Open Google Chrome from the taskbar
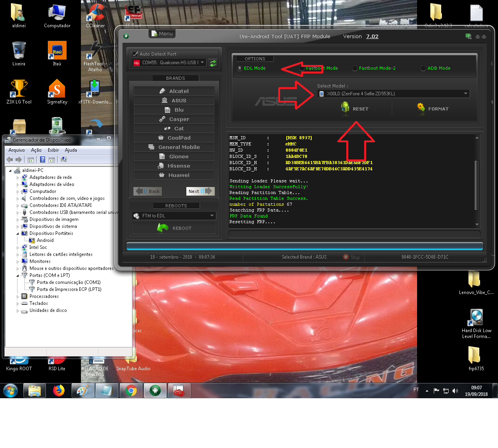498x448 pixels. tap(131, 390)
